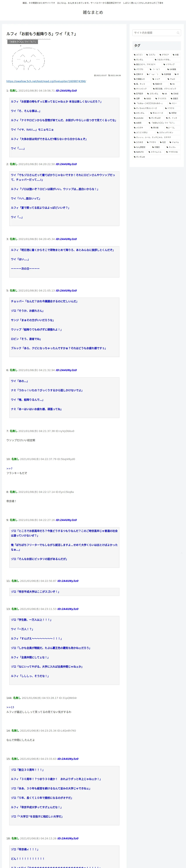Focus the サイト内を検索 search field
Screen dimensions: 186x868
157,33
